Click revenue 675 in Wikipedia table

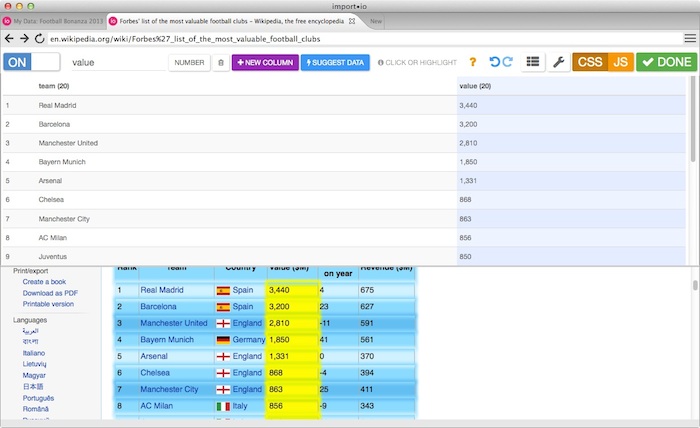coord(367,290)
